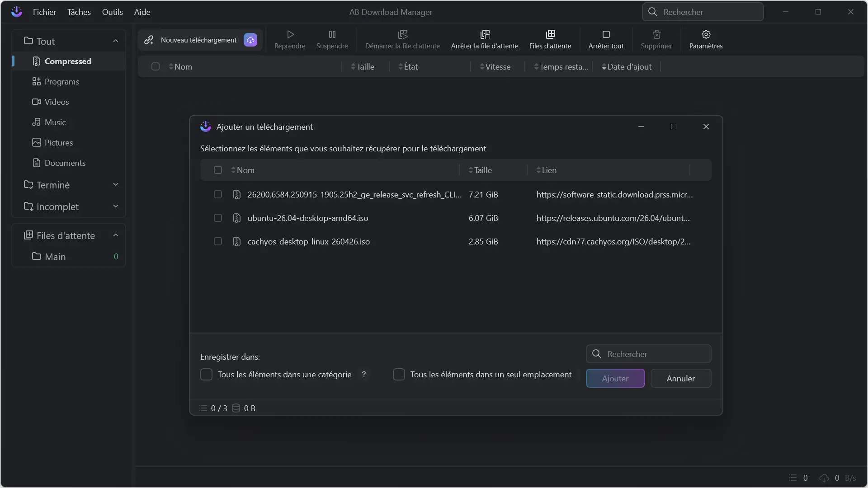Open the Aide menu
Image resolution: width=868 pixels, height=488 pixels.
142,12
